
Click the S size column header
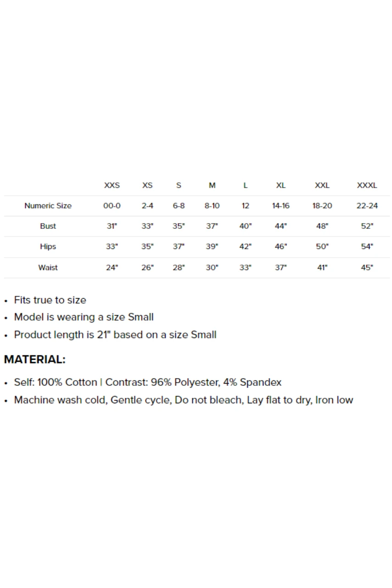(179, 186)
